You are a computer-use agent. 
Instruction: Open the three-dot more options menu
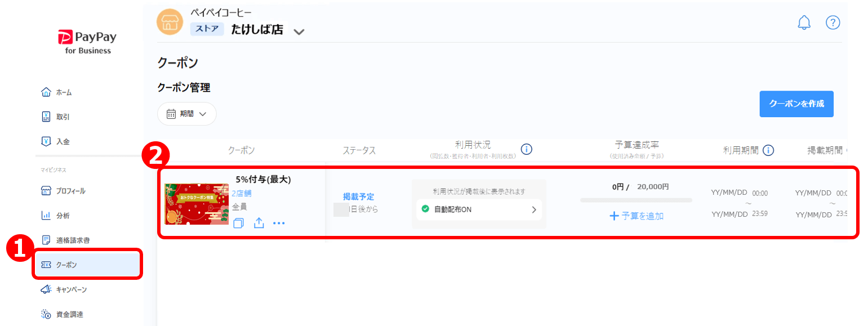pyautogui.click(x=279, y=224)
